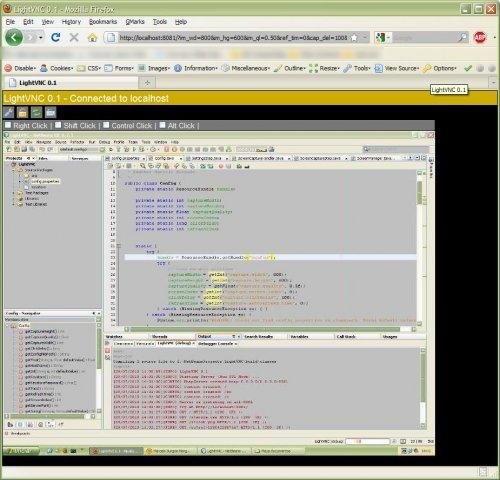The height and width of the screenshot is (480, 500).
Task: Switch to Watches tab in remote NetBeans
Action: [114, 337]
